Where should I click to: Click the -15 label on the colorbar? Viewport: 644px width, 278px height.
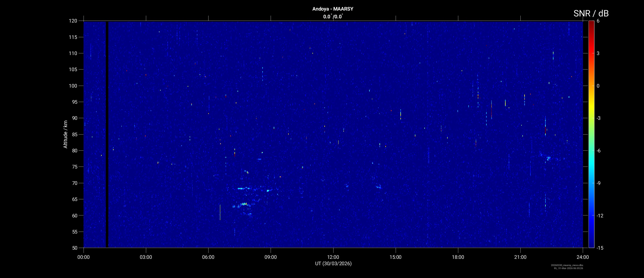(x=600, y=248)
